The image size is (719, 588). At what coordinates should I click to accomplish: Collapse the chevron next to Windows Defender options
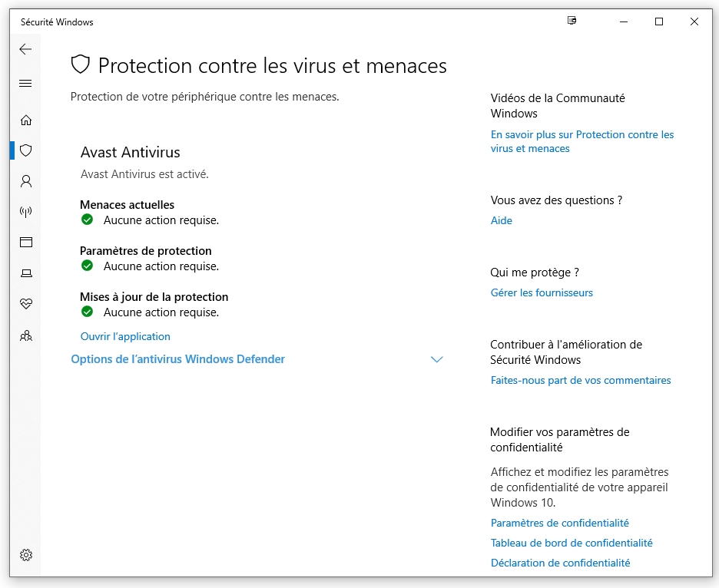(436, 359)
